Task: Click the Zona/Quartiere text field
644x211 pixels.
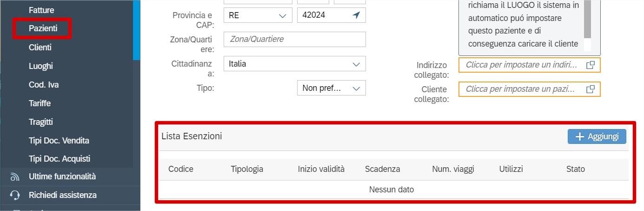Action: point(295,40)
